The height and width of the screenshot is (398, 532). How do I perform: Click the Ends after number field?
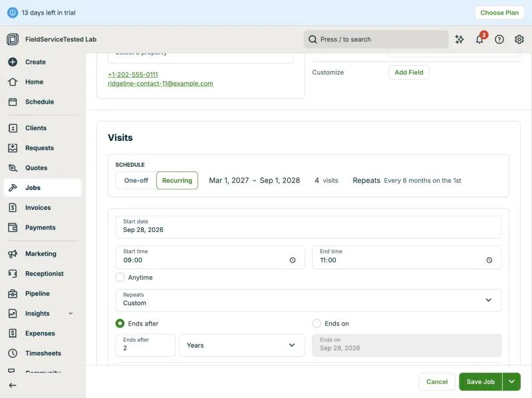point(145,345)
